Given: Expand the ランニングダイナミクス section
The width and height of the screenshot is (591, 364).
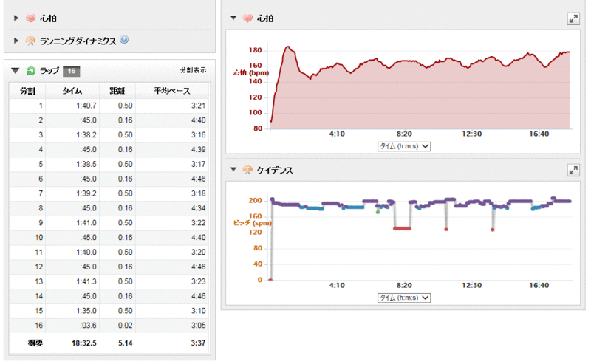Looking at the screenshot, I should pyautogui.click(x=16, y=41).
